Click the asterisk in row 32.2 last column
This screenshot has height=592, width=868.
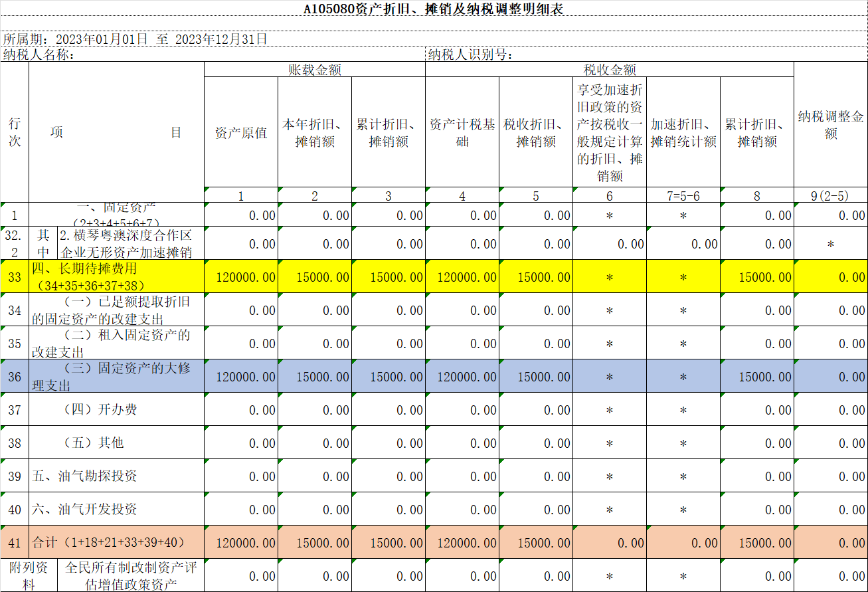pyautogui.click(x=831, y=243)
